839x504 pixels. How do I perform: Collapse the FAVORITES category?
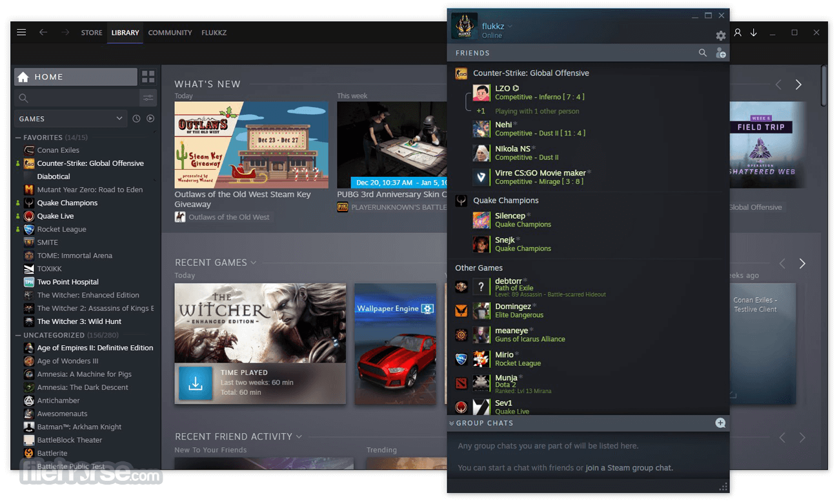pyautogui.click(x=18, y=137)
